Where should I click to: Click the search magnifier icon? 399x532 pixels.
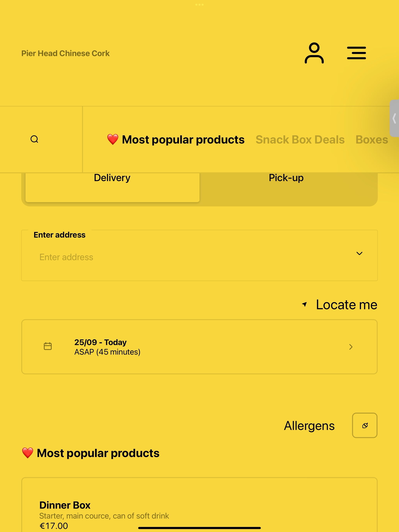pyautogui.click(x=34, y=139)
